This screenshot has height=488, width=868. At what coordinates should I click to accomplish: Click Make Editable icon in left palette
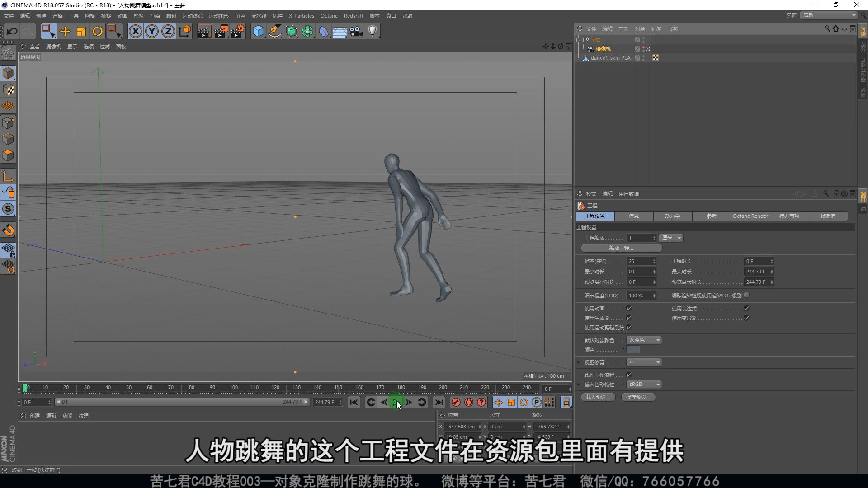pos(8,53)
